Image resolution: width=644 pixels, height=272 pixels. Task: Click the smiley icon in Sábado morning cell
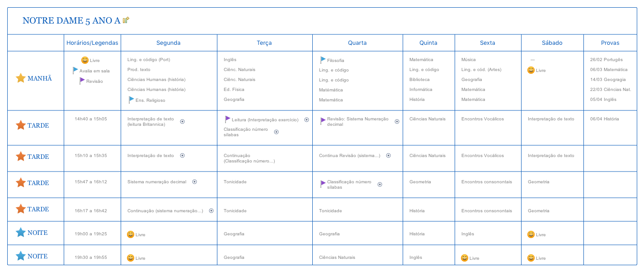[531, 70]
